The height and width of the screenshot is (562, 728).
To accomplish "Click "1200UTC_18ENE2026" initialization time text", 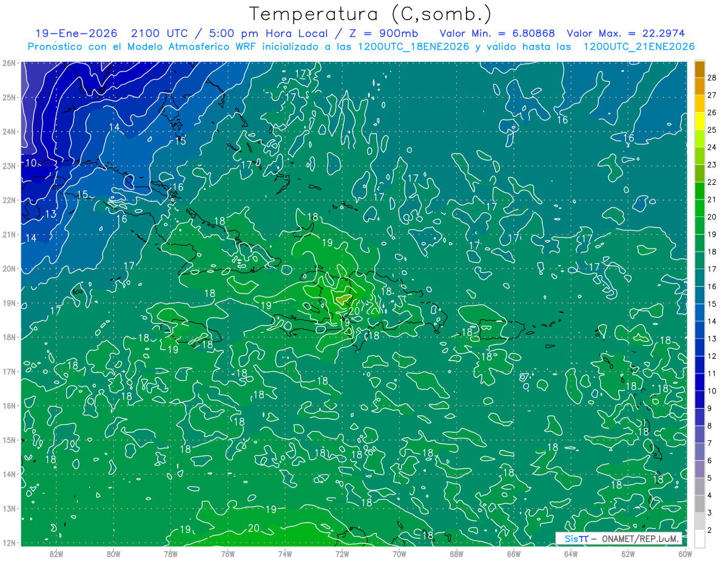I will coord(414,47).
